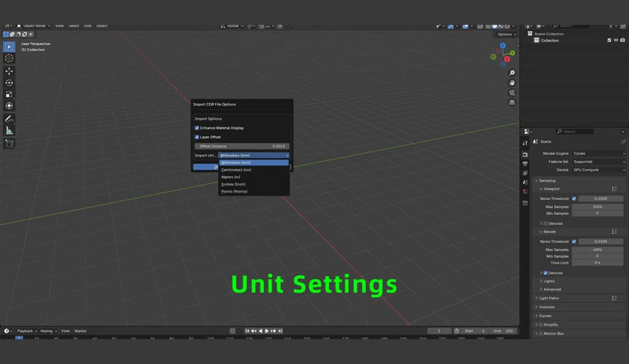Select the Select Box tool
This screenshot has height=364, width=629.
(9, 47)
